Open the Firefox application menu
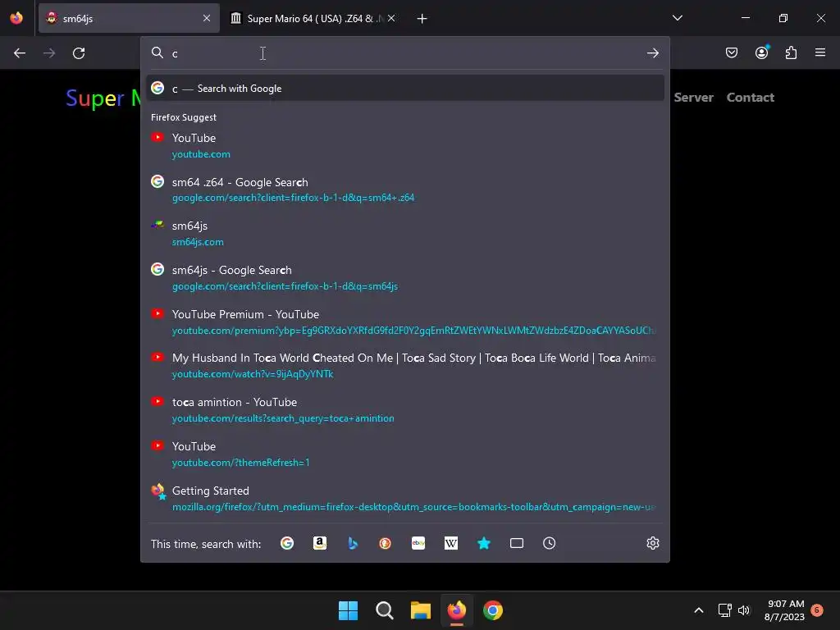The height and width of the screenshot is (630, 840). pyautogui.click(x=820, y=52)
